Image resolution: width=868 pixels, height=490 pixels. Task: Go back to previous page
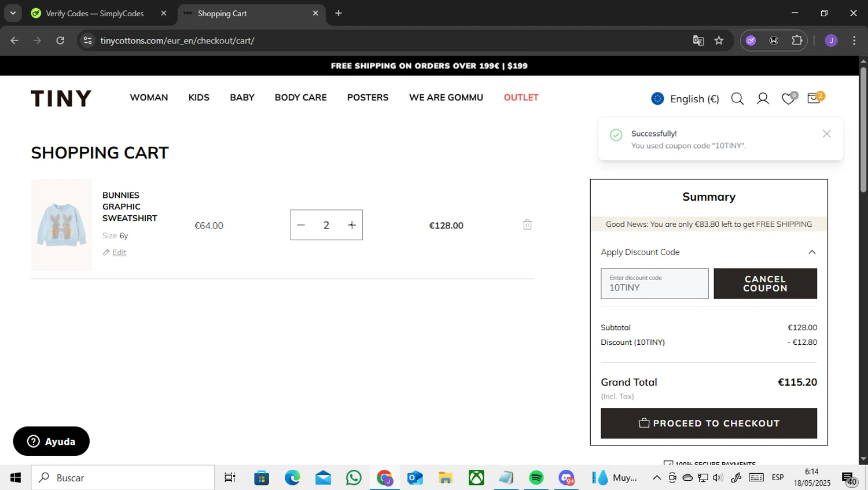14,40
